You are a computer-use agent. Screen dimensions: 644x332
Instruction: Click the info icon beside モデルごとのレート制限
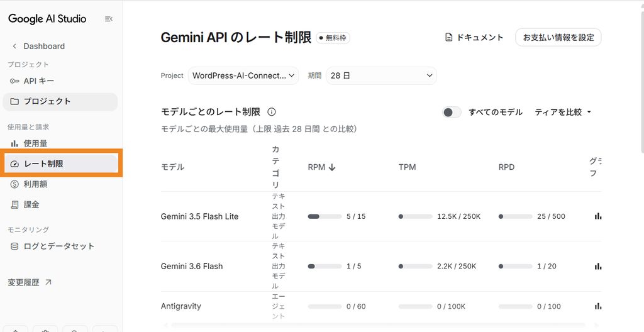(272, 112)
